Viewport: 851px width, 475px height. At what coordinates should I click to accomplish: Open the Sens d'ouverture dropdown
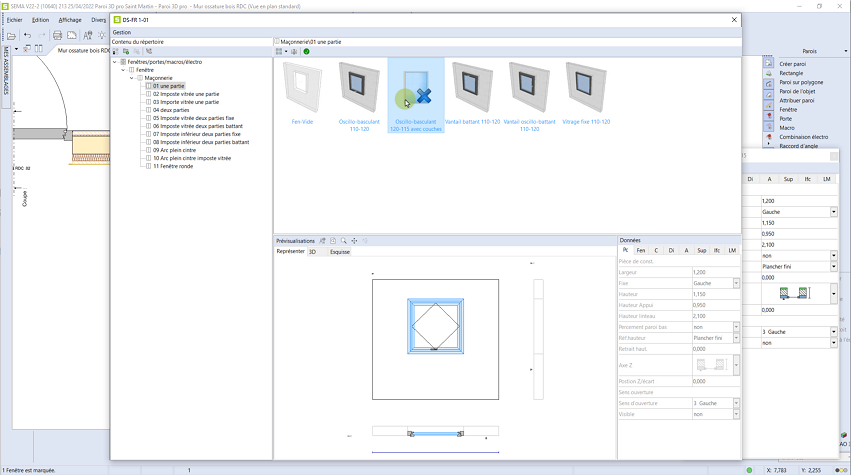[737, 402]
